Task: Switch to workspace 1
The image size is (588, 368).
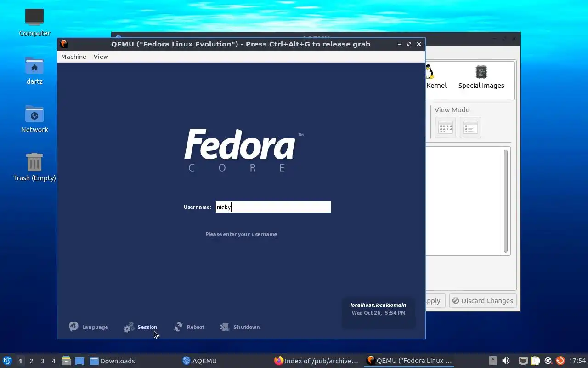Action: pos(20,361)
